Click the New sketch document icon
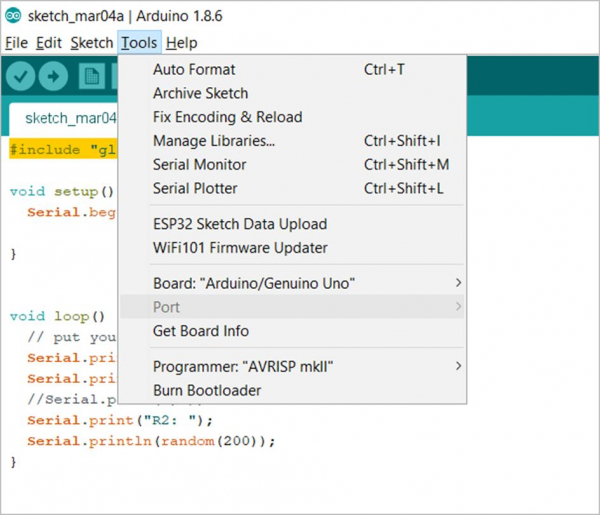 (92, 76)
